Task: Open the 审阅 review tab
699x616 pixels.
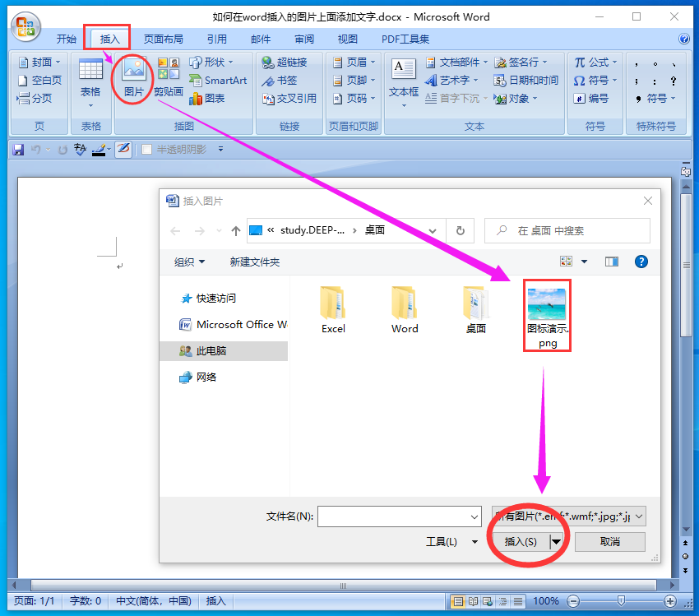Action: [x=304, y=39]
